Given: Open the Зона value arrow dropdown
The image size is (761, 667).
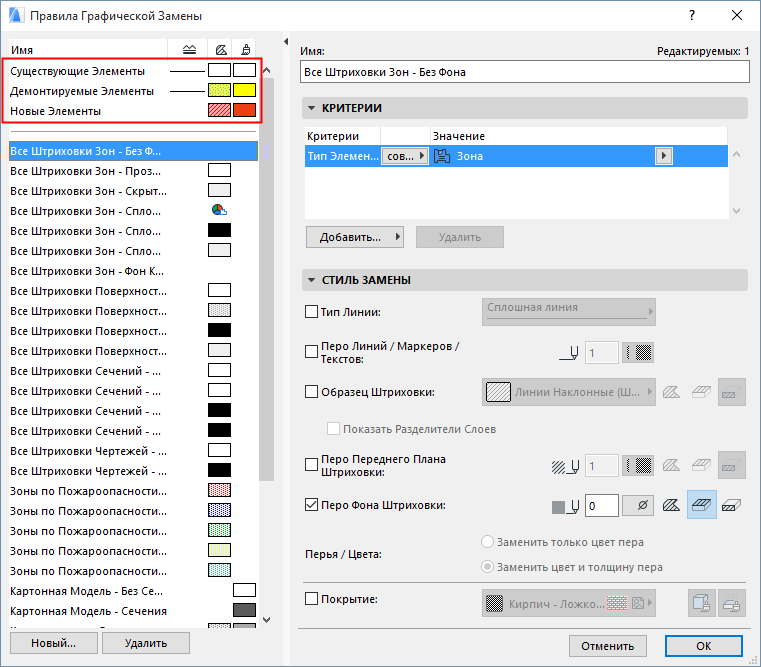Looking at the screenshot, I should click(664, 156).
